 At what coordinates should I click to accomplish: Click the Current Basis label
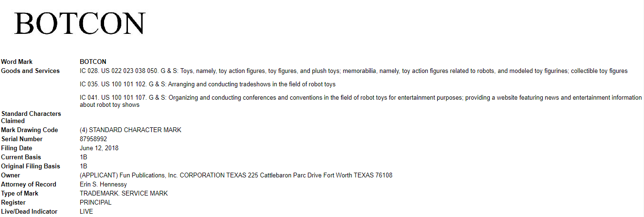click(21, 157)
